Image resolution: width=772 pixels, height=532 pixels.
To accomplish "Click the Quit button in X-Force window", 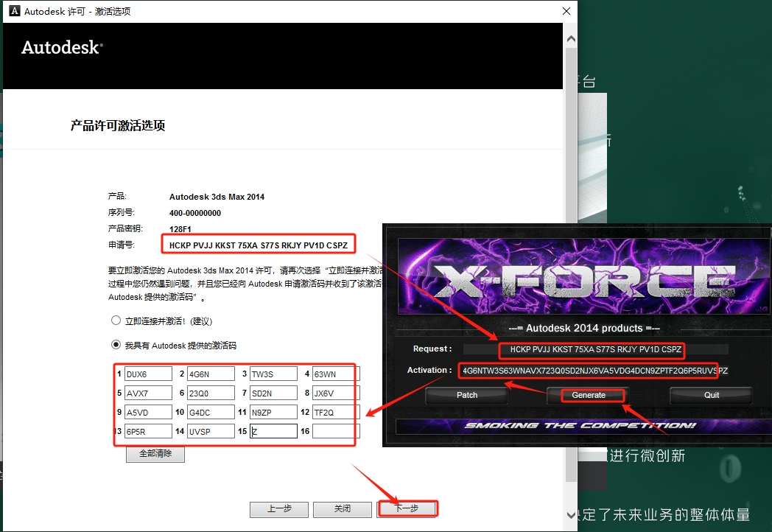I will click(x=711, y=395).
